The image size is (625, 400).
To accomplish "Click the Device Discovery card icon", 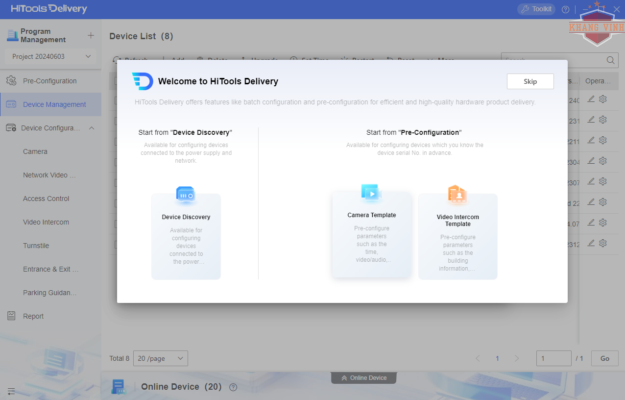I will pos(185,194).
